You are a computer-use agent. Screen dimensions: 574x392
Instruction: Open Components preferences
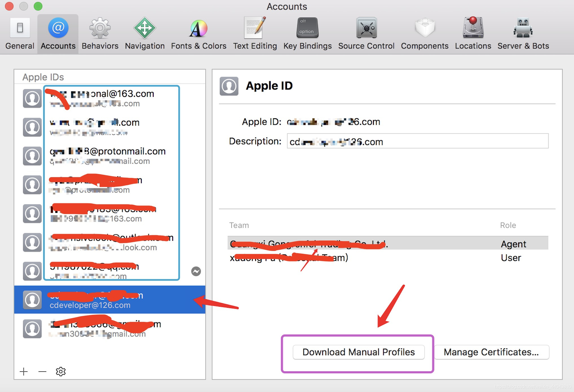425,34
